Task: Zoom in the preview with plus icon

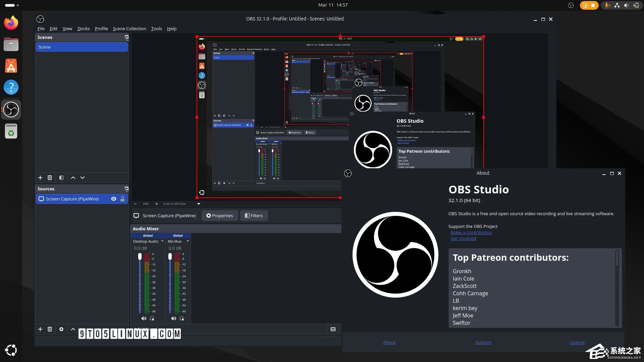Action: [156, 204]
